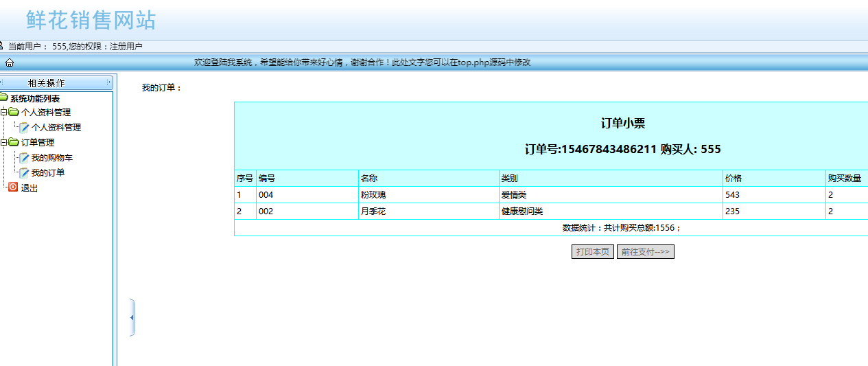
Task: Click the 我的订单： page label
Action: pyautogui.click(x=162, y=88)
